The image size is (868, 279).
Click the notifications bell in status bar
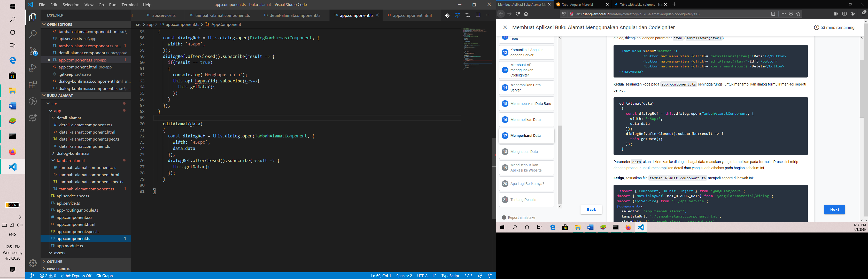coord(490,276)
